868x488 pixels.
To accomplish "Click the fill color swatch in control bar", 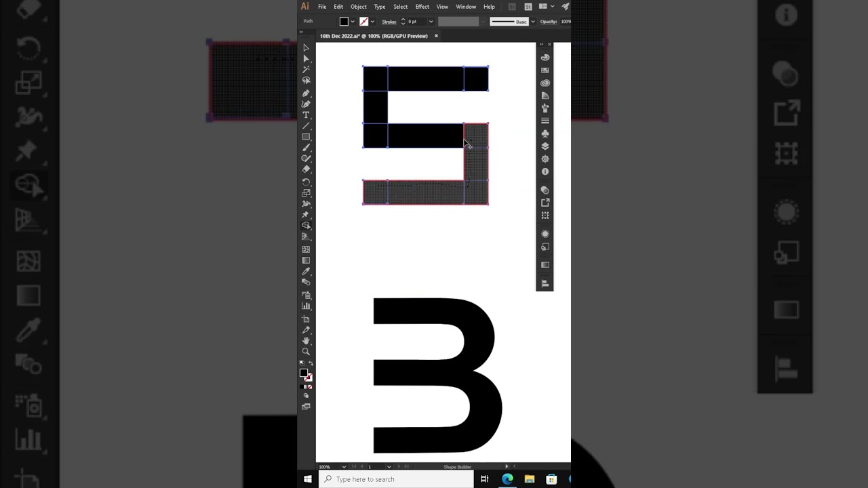I will pyautogui.click(x=344, y=22).
